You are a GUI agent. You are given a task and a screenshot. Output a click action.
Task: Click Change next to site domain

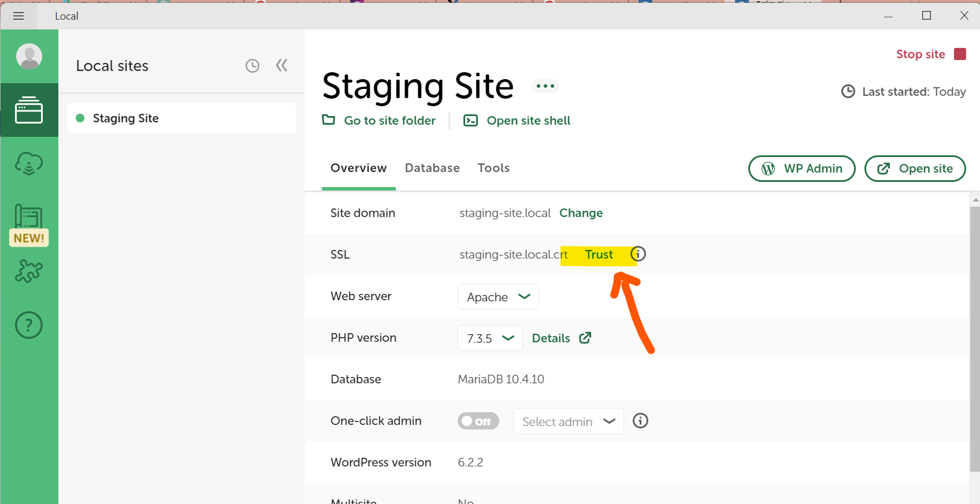pos(581,213)
